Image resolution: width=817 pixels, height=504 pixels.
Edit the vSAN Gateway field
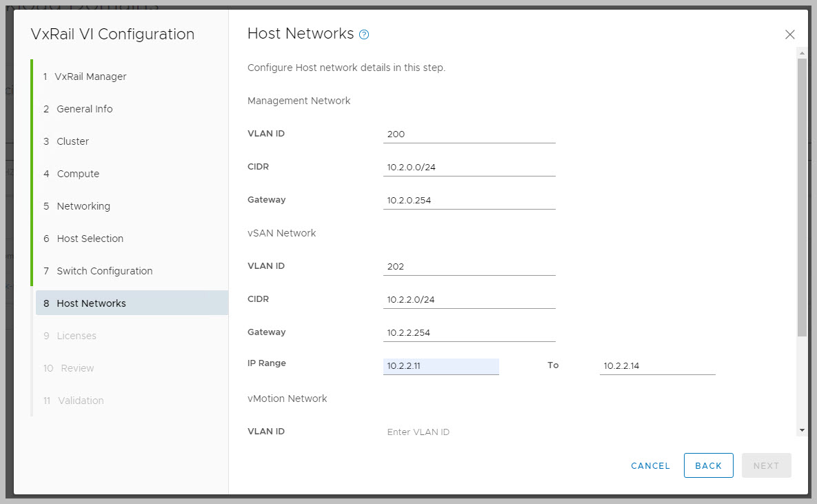click(x=469, y=333)
